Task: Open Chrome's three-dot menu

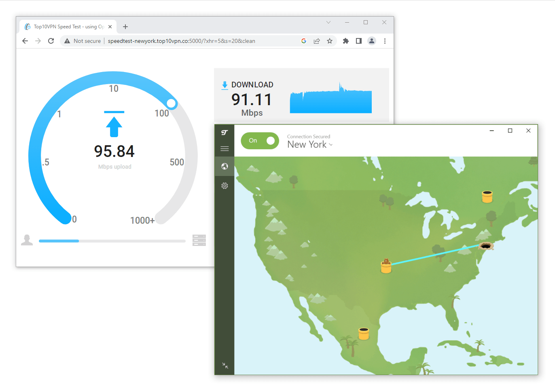Action: tap(385, 41)
